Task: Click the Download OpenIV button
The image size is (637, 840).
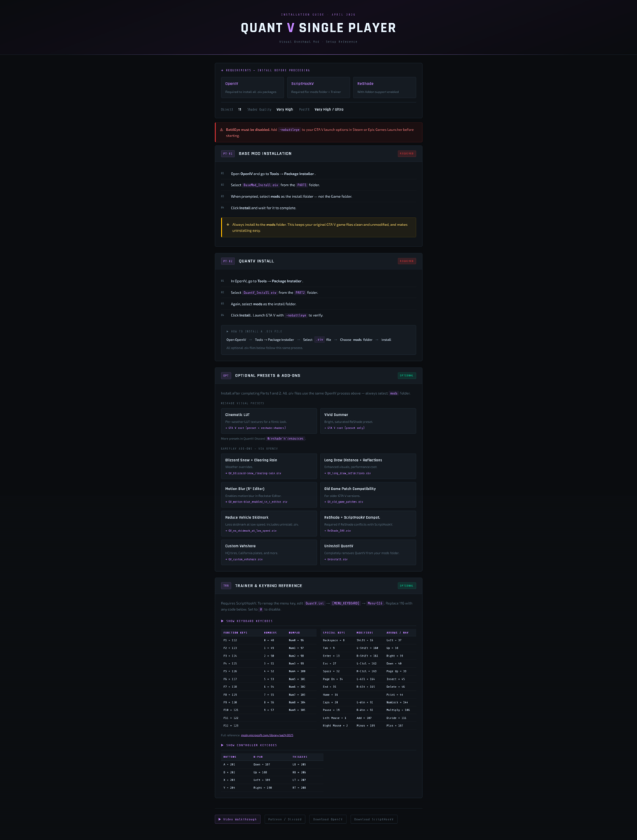Action: 328,819
